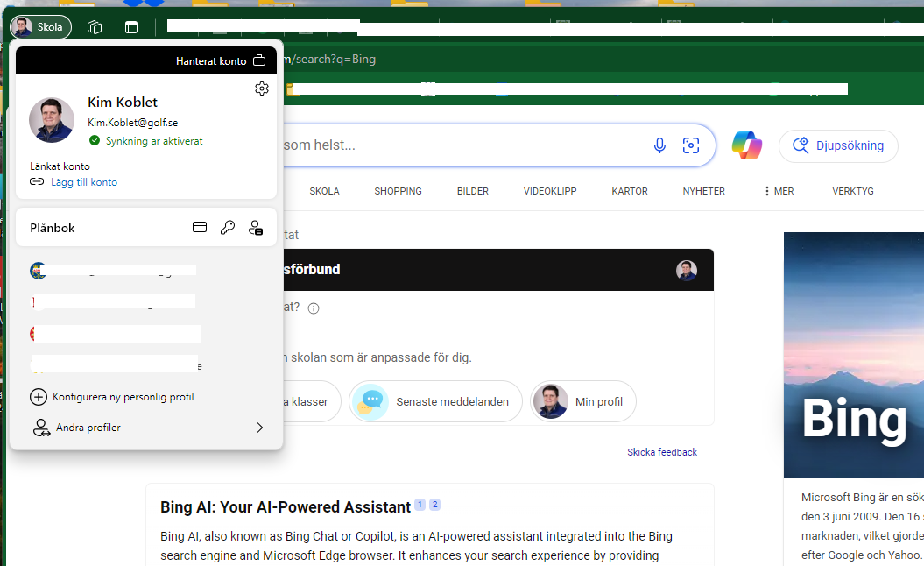Select the VIDEOKLIPP tab

pyautogui.click(x=550, y=191)
